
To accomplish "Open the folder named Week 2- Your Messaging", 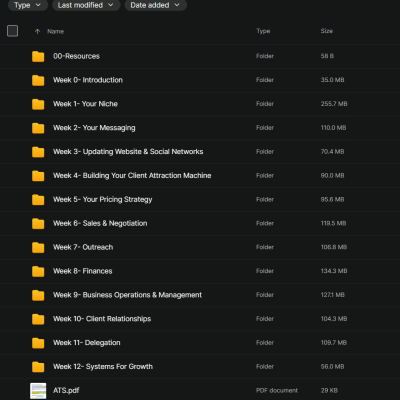I will pos(94,128).
